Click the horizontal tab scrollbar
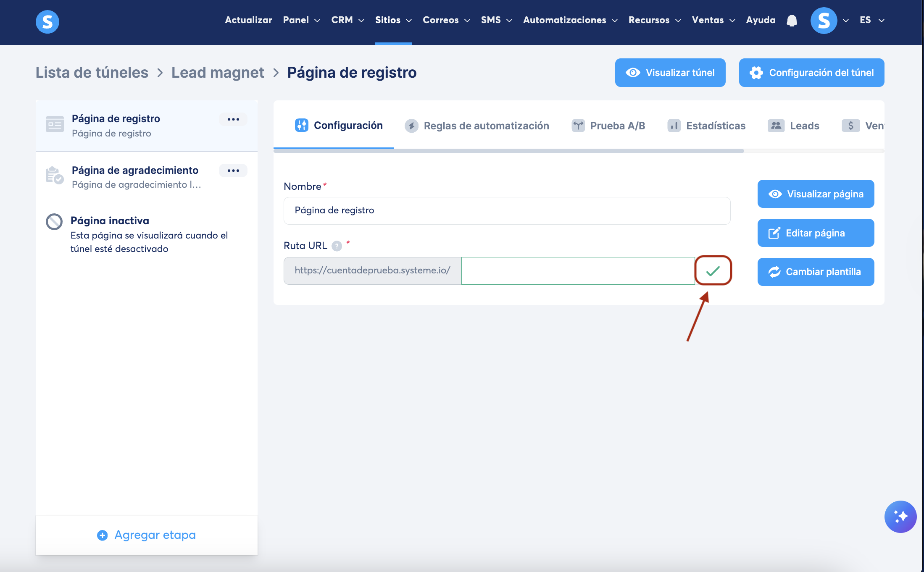Image resolution: width=924 pixels, height=572 pixels. (508, 151)
